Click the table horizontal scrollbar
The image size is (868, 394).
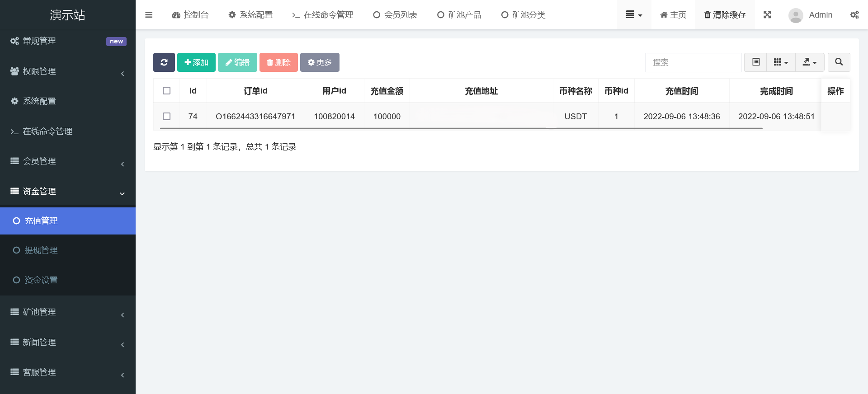click(461, 128)
